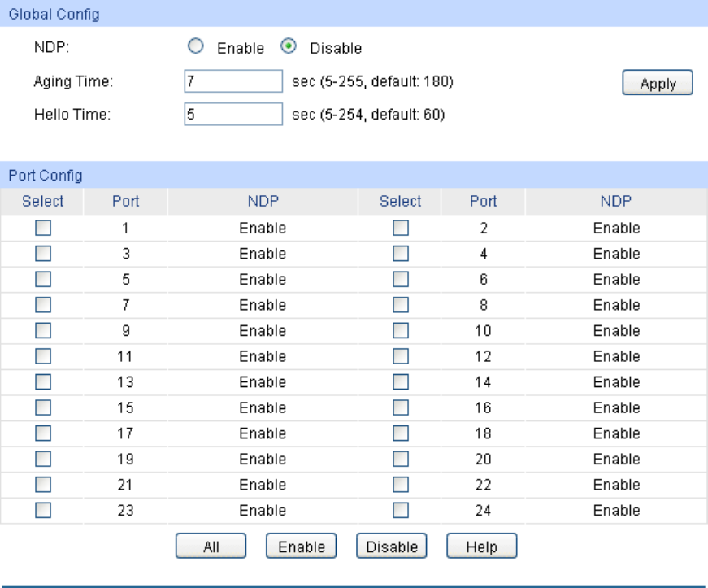
Task: Click the All button below the table
Action: point(211,547)
